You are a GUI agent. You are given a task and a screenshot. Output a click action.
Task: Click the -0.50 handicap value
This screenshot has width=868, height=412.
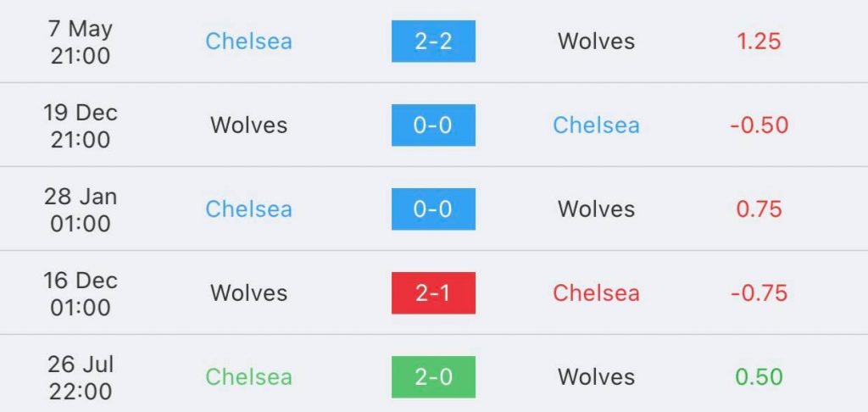(x=759, y=125)
